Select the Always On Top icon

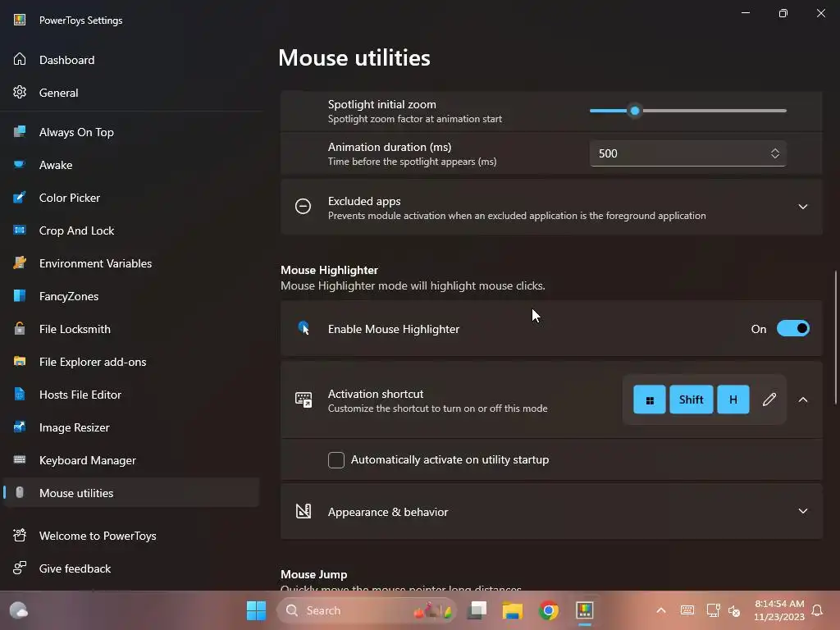(x=20, y=132)
